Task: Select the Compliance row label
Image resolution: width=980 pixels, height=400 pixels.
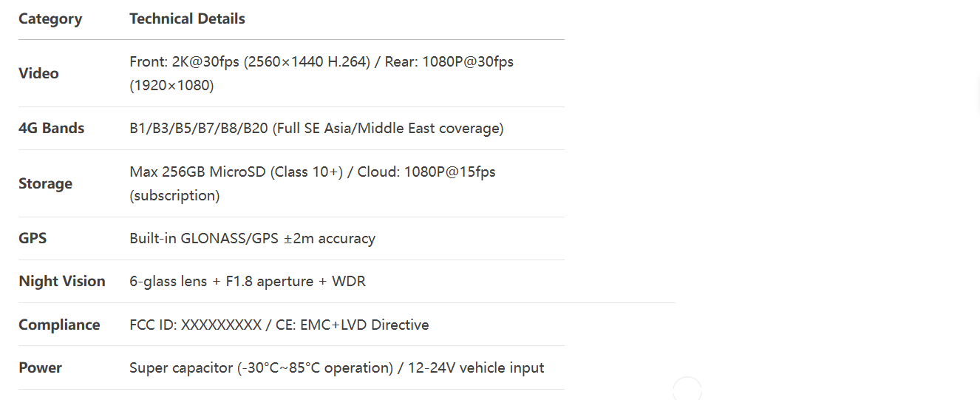Action: (x=59, y=325)
